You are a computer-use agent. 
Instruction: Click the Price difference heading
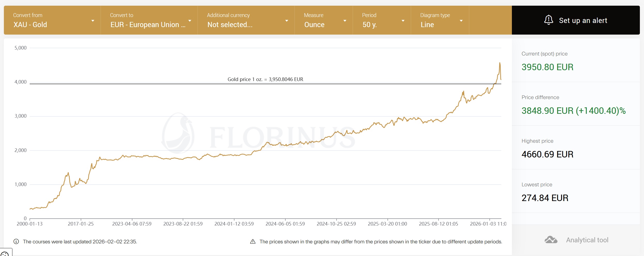[x=540, y=97]
